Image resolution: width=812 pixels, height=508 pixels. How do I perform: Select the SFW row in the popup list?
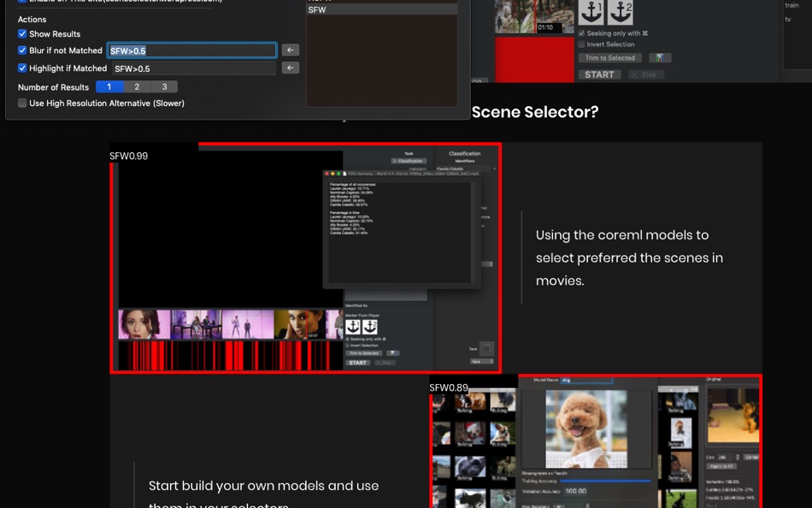pyautogui.click(x=382, y=9)
